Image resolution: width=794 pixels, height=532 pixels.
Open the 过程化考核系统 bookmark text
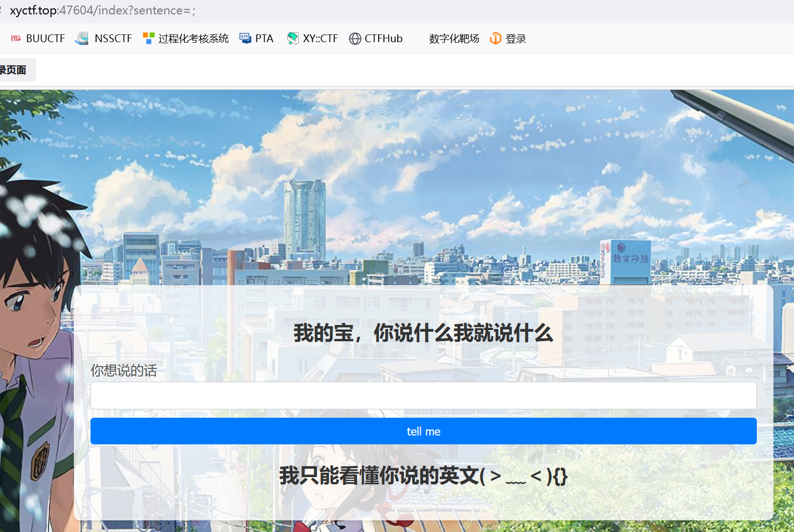pyautogui.click(x=193, y=38)
